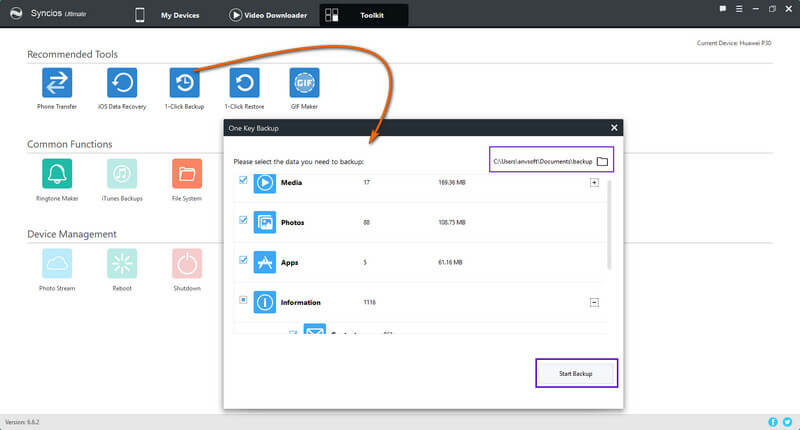This screenshot has width=800, height=430.
Task: Click the backup path field
Action: [543, 161]
